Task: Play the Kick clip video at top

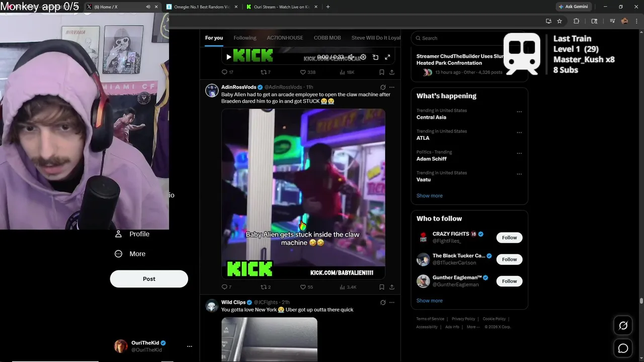Action: pos(228,57)
